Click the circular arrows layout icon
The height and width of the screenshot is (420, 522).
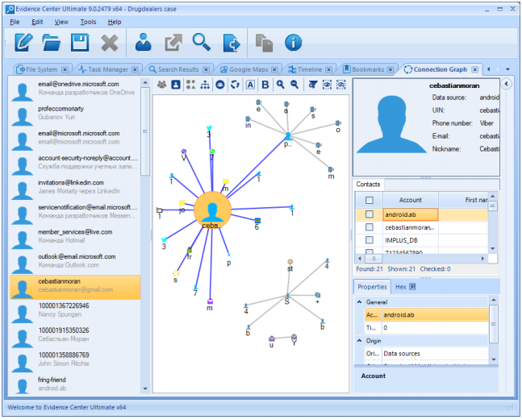click(x=235, y=85)
